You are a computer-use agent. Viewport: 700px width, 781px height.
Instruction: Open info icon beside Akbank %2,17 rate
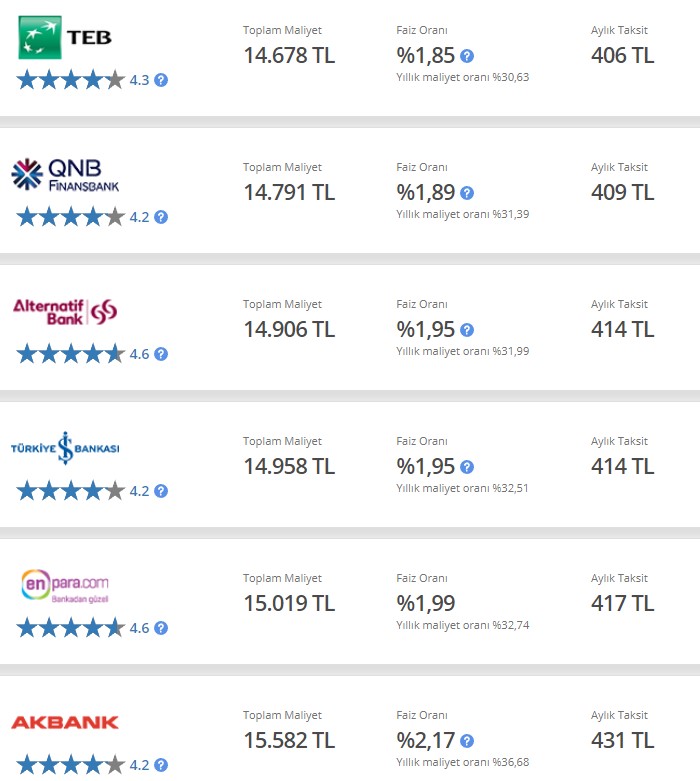467,741
